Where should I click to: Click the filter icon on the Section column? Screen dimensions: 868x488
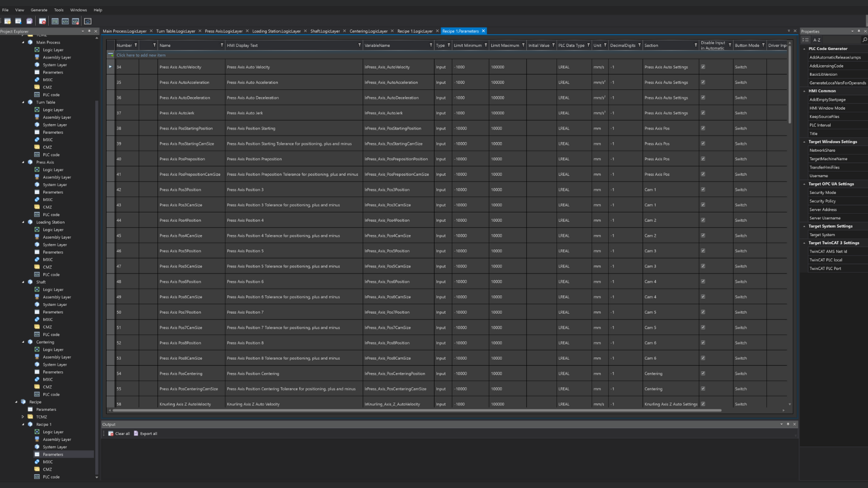(x=695, y=45)
